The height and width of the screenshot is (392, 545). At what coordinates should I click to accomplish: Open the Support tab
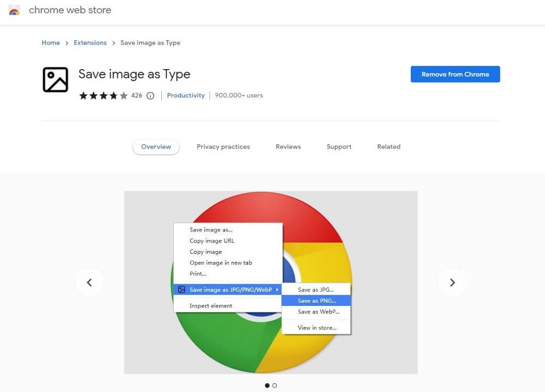pyautogui.click(x=339, y=147)
